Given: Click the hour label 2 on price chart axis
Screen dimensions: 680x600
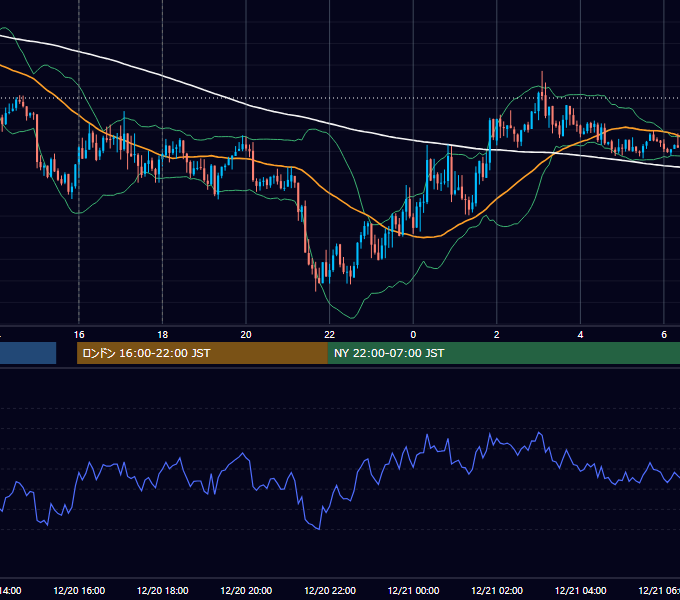Looking at the screenshot, I should click(x=497, y=335).
